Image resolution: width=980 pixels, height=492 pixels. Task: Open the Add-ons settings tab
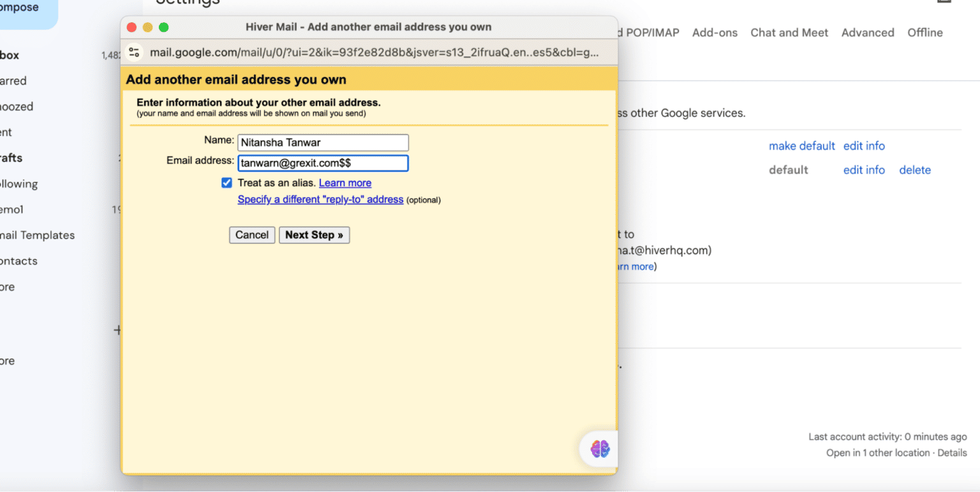tap(715, 33)
